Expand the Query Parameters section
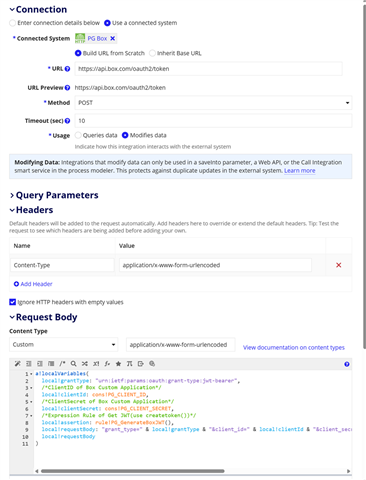 pyautogui.click(x=54, y=195)
